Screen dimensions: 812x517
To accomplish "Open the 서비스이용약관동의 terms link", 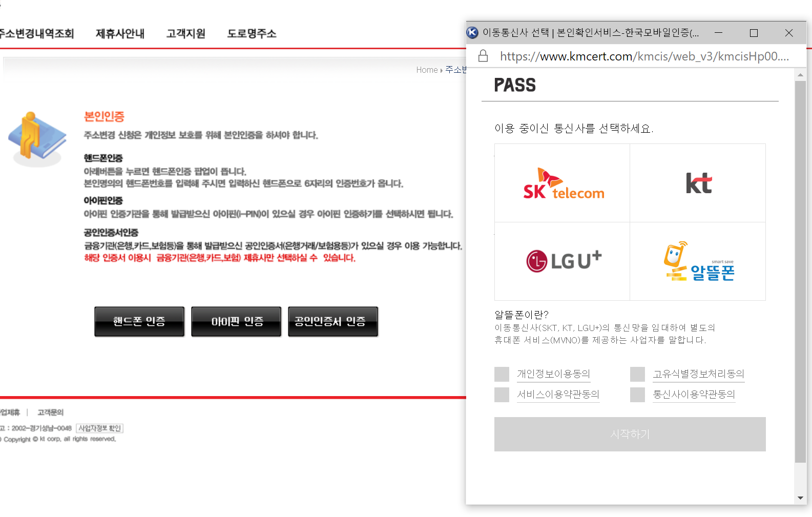I will pyautogui.click(x=558, y=395).
